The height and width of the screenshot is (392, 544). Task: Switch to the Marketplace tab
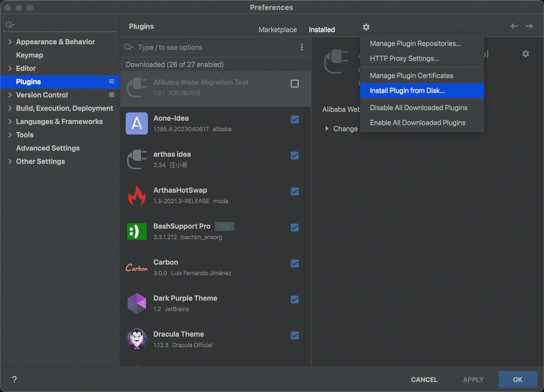(278, 30)
